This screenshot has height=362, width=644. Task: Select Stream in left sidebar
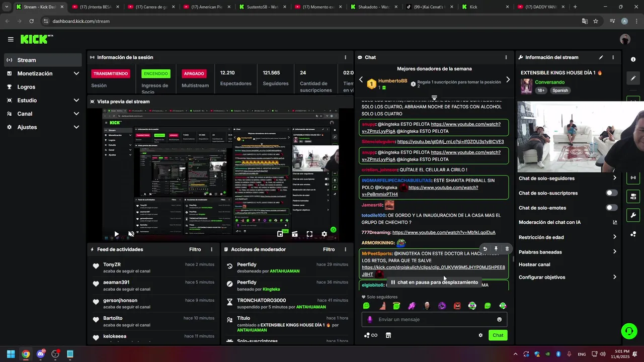[x=43, y=60]
